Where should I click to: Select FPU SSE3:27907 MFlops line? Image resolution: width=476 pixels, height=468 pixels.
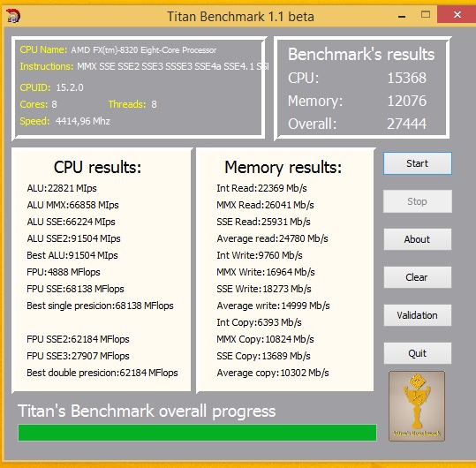(x=78, y=356)
